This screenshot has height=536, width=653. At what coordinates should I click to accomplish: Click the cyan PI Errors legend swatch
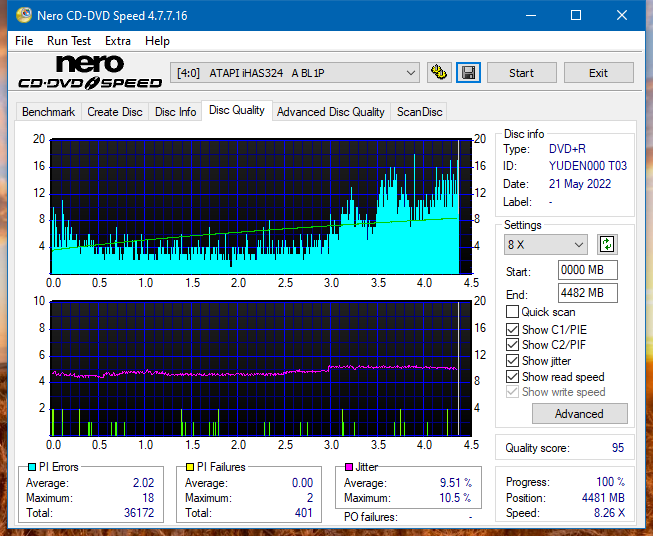(x=31, y=467)
